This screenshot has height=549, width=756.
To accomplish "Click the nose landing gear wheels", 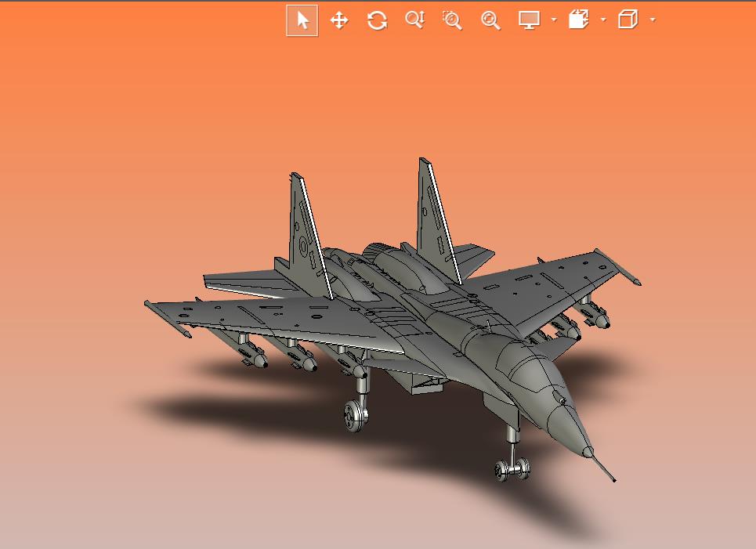I will [x=512, y=469].
